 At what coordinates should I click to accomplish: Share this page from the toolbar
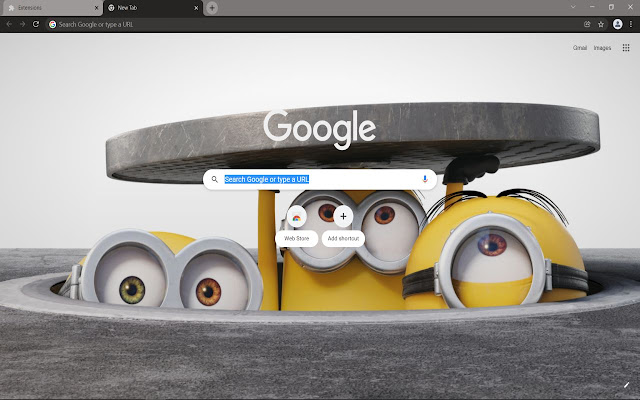pyautogui.click(x=587, y=24)
